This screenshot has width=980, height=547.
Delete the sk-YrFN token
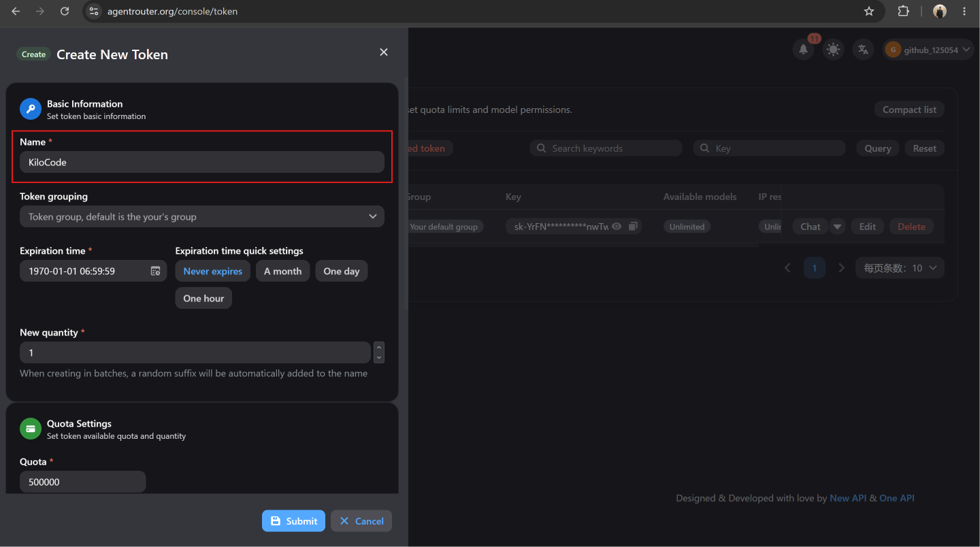[x=911, y=227]
